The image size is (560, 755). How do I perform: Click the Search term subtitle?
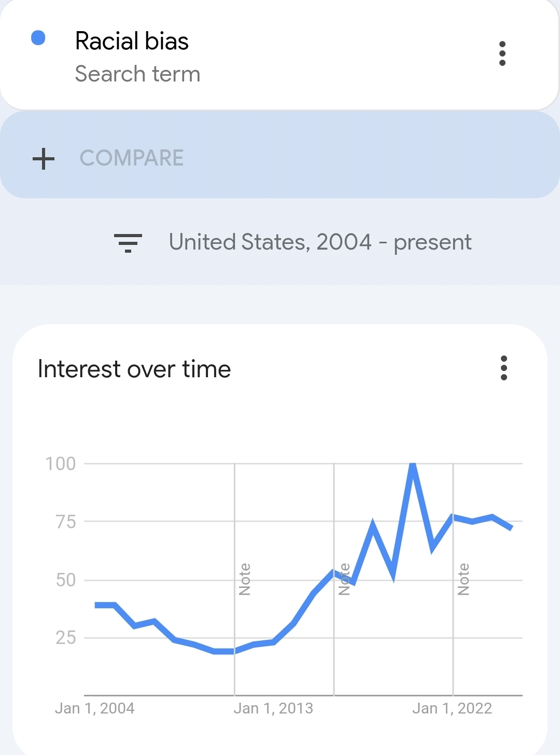coord(137,74)
